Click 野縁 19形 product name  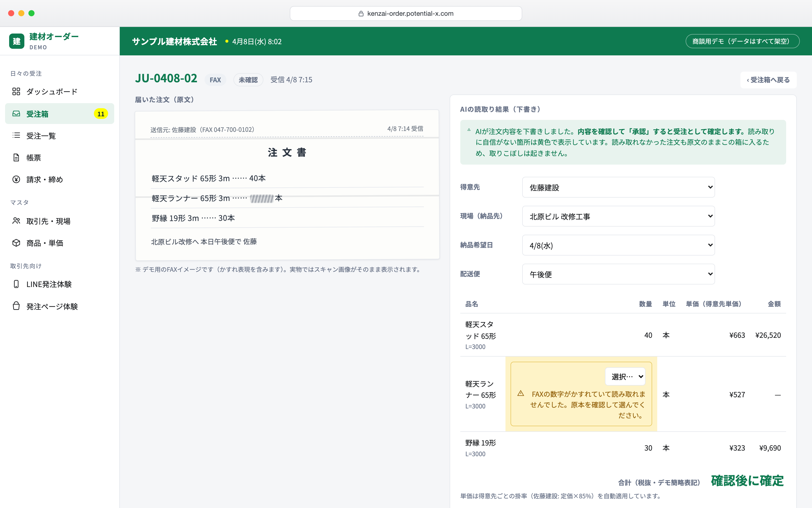pyautogui.click(x=481, y=442)
